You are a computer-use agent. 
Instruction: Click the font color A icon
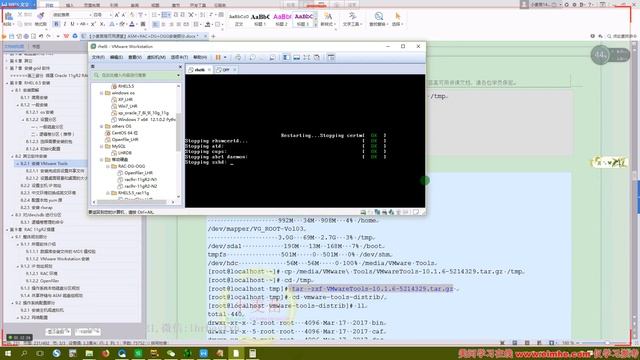pyautogui.click(x=132, y=24)
